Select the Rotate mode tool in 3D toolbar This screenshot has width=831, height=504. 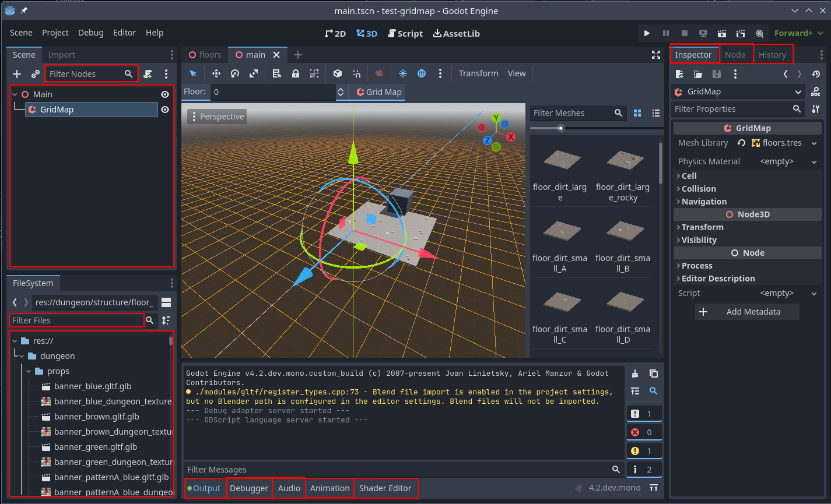[x=235, y=73]
